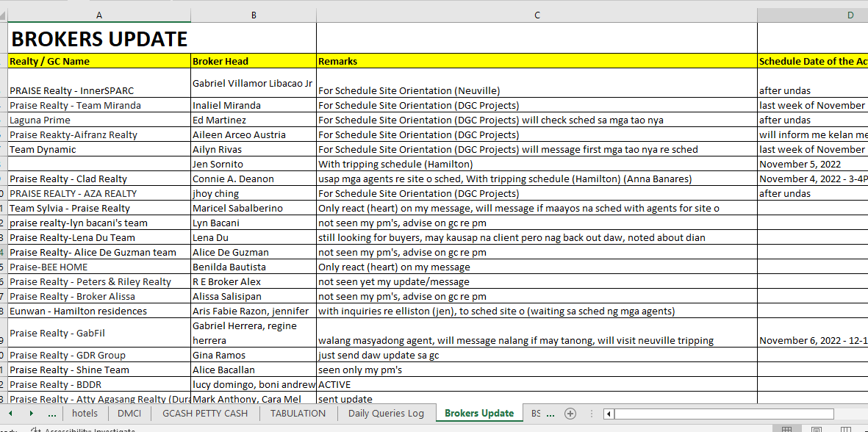Switch to the hotels sheet tab
This screenshot has width=868, height=432.
[85, 413]
